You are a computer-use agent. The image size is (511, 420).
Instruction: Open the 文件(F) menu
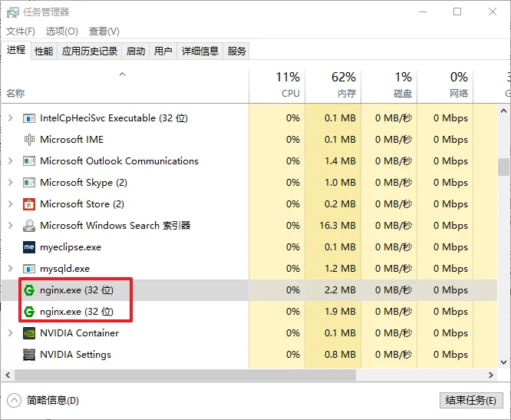(x=21, y=31)
